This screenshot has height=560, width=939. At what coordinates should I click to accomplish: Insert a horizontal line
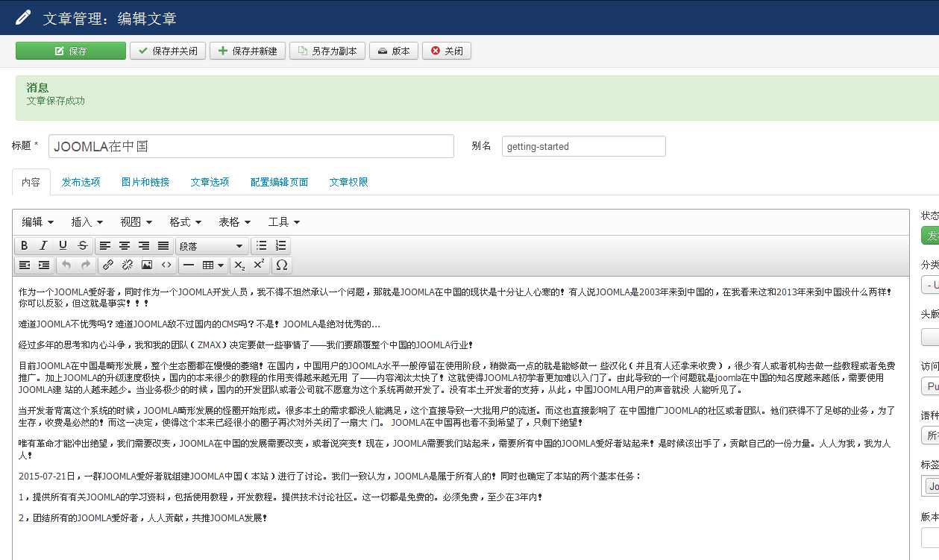(x=189, y=265)
